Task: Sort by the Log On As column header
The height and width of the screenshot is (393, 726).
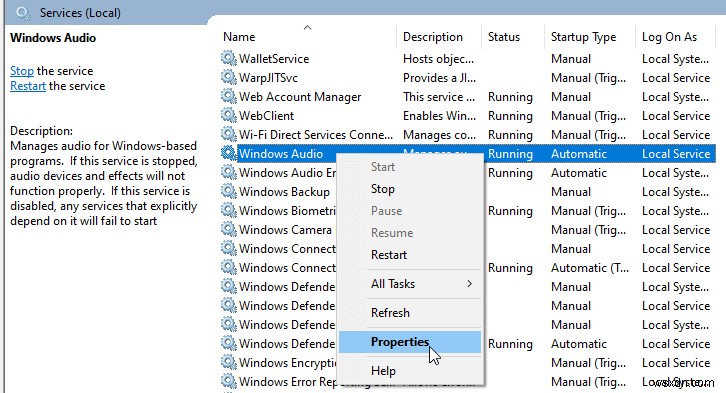Action: (x=670, y=37)
